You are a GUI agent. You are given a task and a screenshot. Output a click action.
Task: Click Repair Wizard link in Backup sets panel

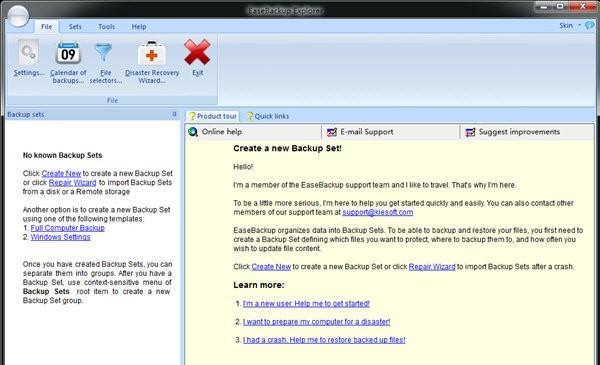72,182
